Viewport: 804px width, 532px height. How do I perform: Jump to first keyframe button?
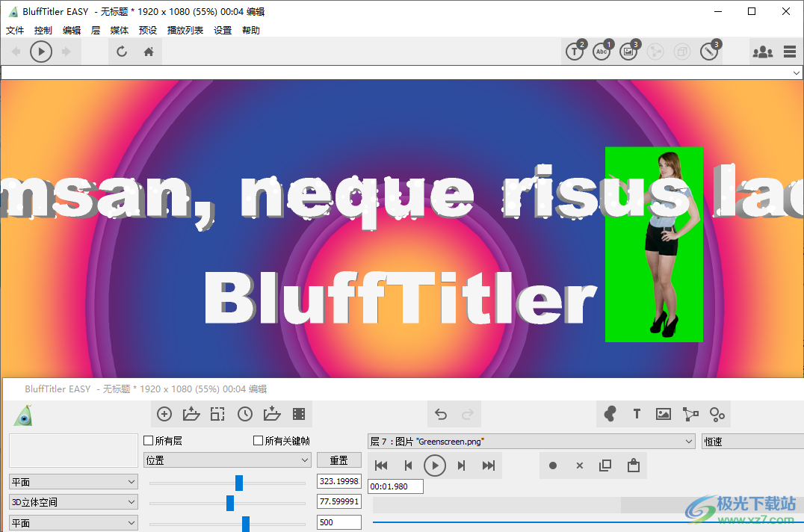[381, 466]
